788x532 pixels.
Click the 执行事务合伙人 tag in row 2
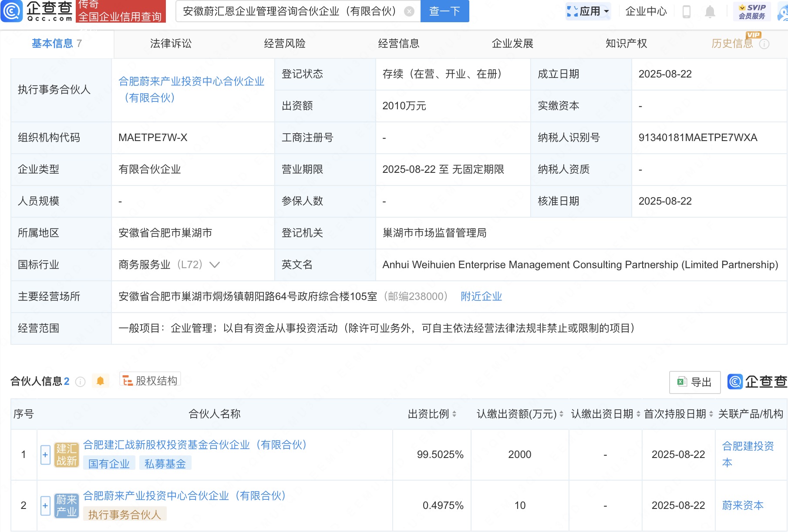(x=125, y=515)
